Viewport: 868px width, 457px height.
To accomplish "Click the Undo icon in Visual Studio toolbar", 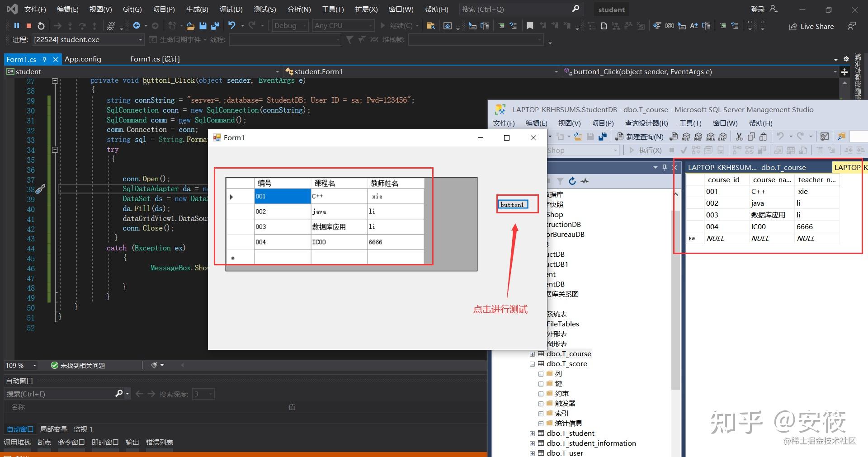I will pyautogui.click(x=232, y=25).
